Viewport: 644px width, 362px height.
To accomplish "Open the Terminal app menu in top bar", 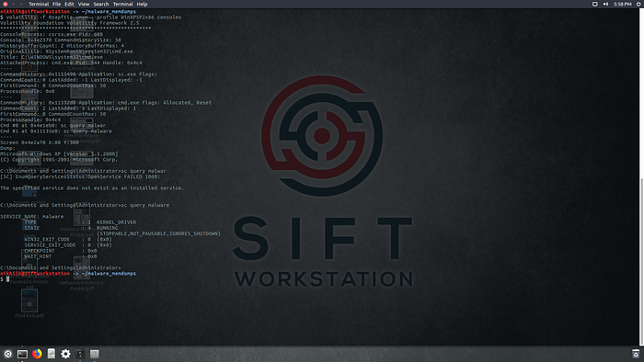I will click(39, 4).
